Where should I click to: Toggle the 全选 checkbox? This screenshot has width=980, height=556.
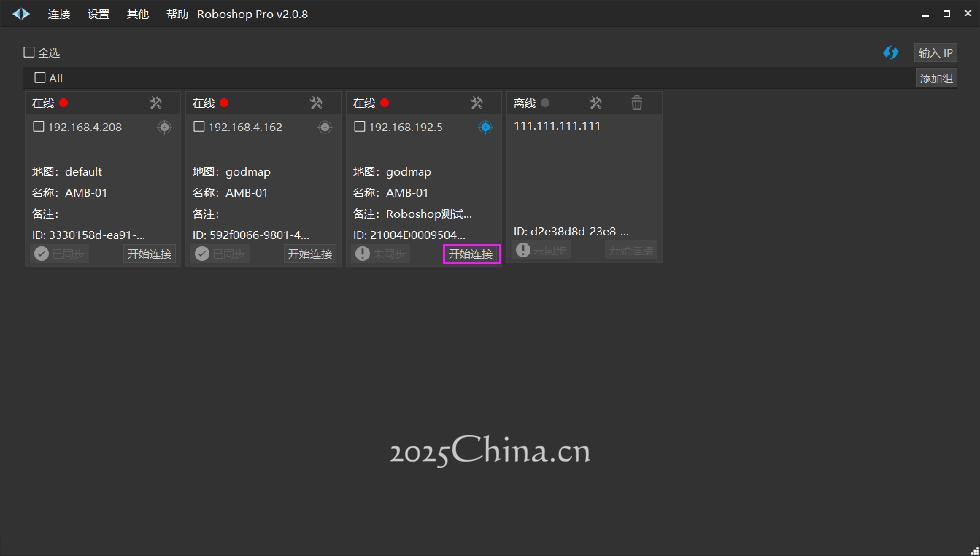click(x=29, y=53)
